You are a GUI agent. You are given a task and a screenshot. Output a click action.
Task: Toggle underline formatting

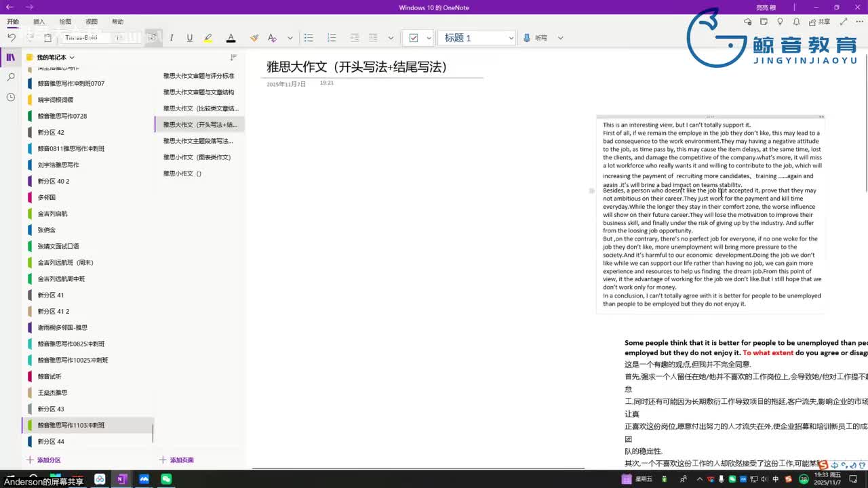(189, 38)
